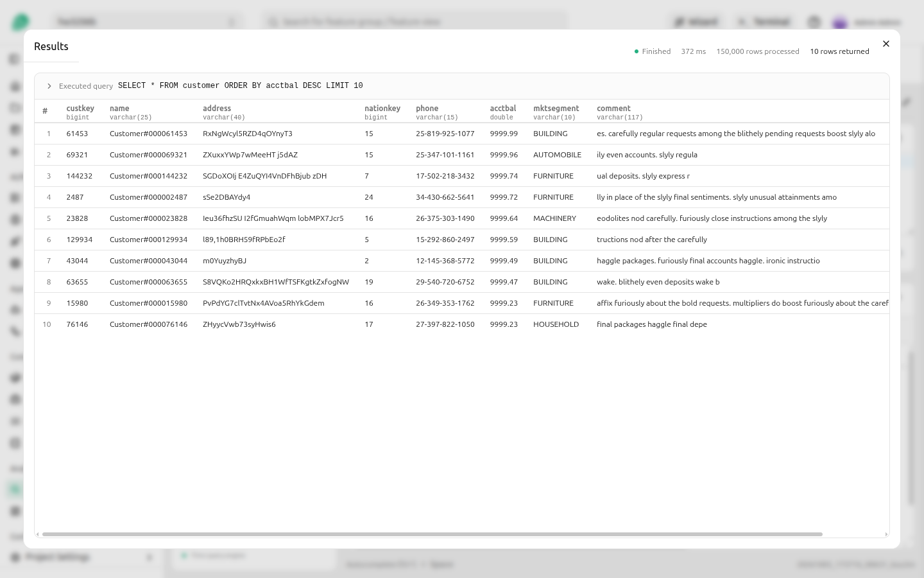Click the acctbal column header

(x=503, y=112)
